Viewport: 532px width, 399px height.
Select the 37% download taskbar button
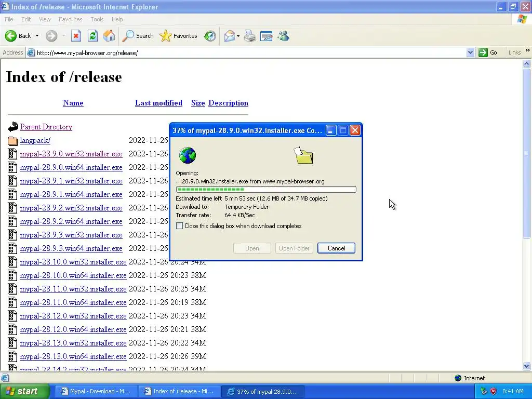point(263,391)
